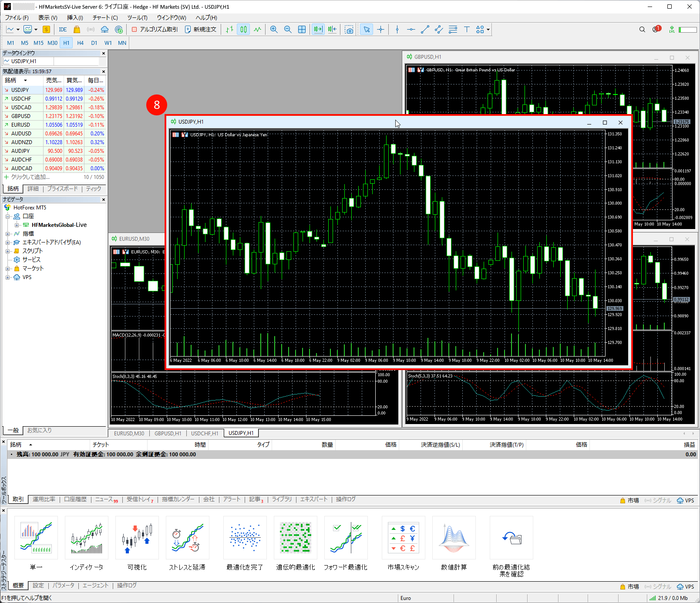Select the EURUSD row in market watch

[21, 125]
